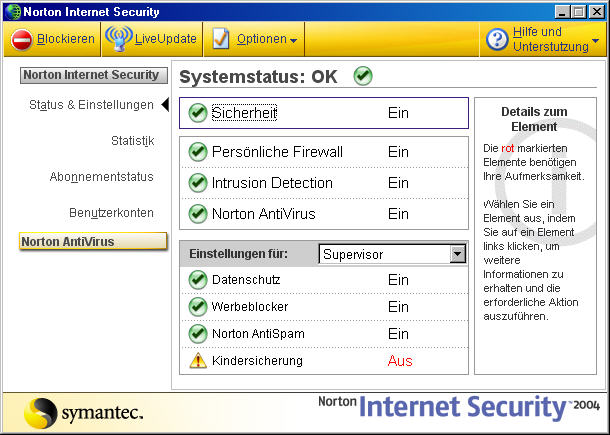This screenshot has width=610, height=435.
Task: Click the Optionen checklist icon
Action: (x=220, y=39)
